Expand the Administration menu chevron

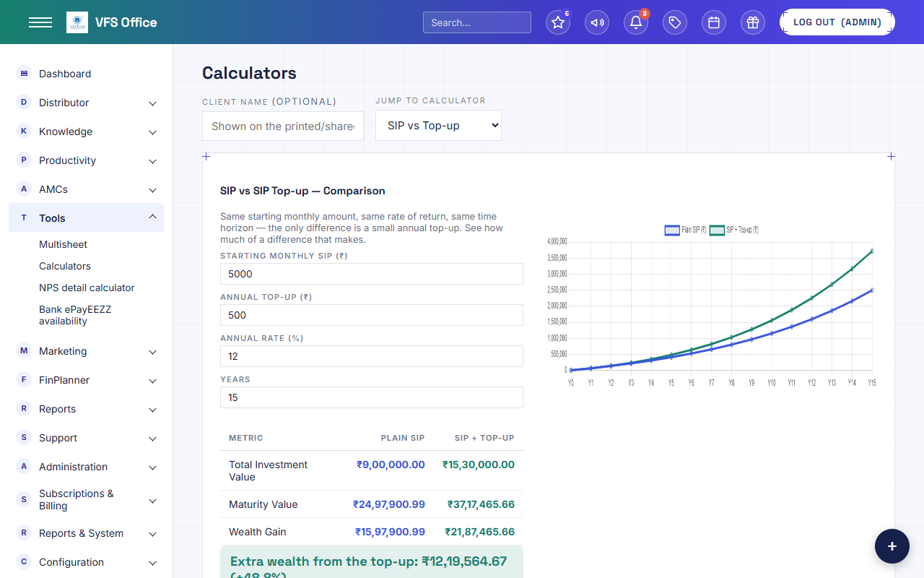coord(152,467)
